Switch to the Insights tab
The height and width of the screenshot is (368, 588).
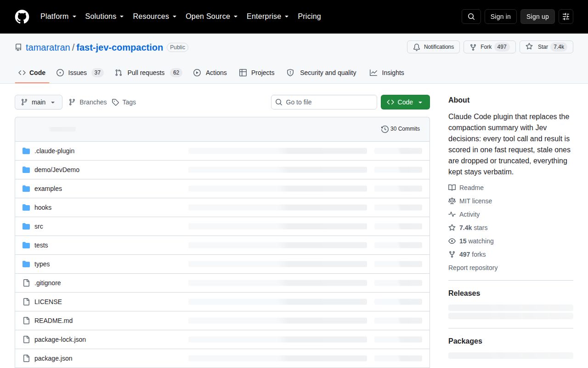(x=387, y=73)
